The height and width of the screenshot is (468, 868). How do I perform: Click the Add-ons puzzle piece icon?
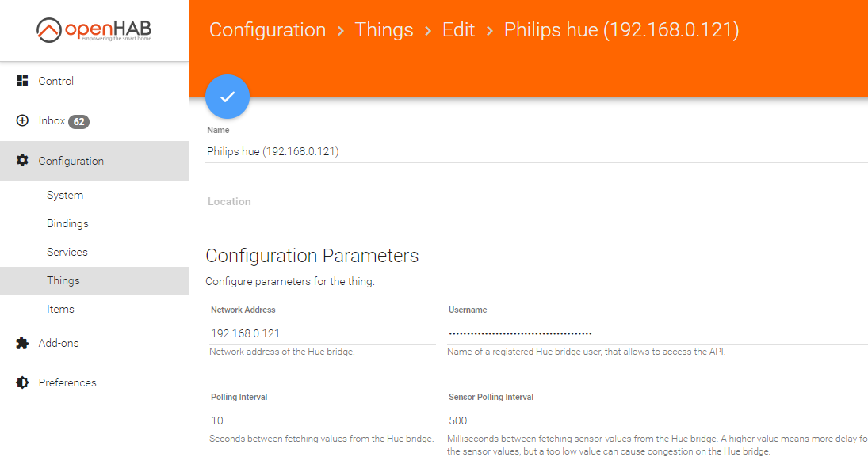coord(22,343)
